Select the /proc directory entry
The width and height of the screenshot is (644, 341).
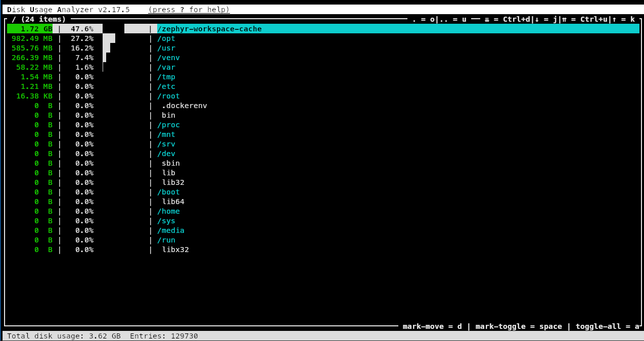168,125
